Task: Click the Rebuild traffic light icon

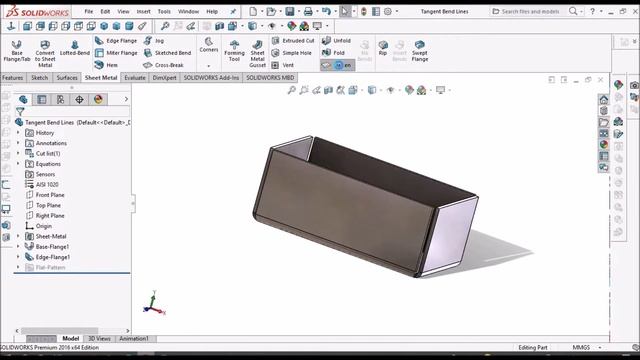Action: coord(364,11)
